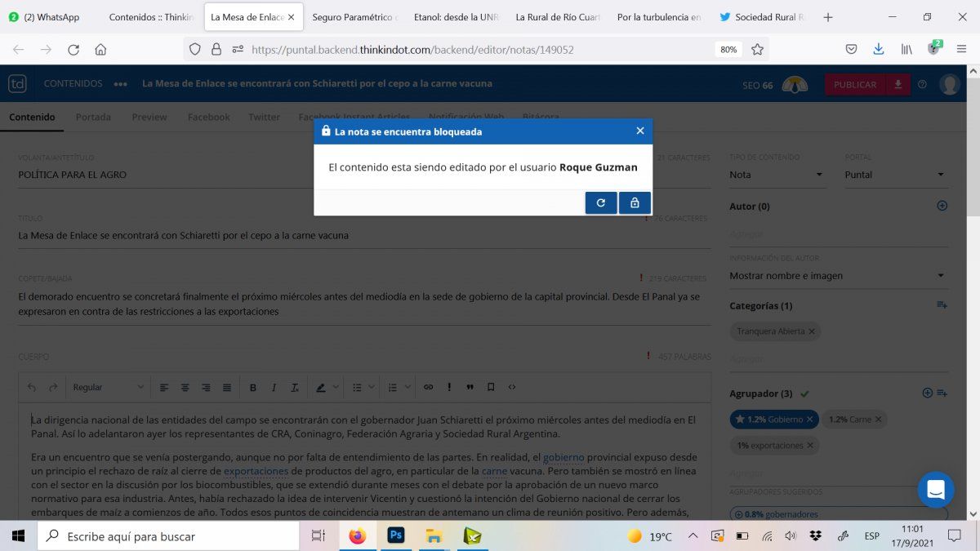Toggle bold formatting in the body editor
Viewport: 980px width, 551px height.
(x=253, y=387)
